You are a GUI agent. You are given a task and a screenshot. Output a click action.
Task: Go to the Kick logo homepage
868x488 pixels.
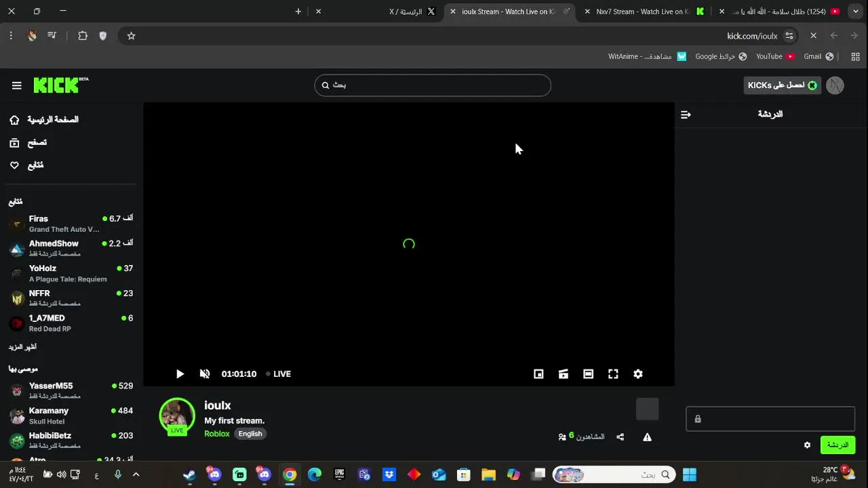[x=61, y=85]
